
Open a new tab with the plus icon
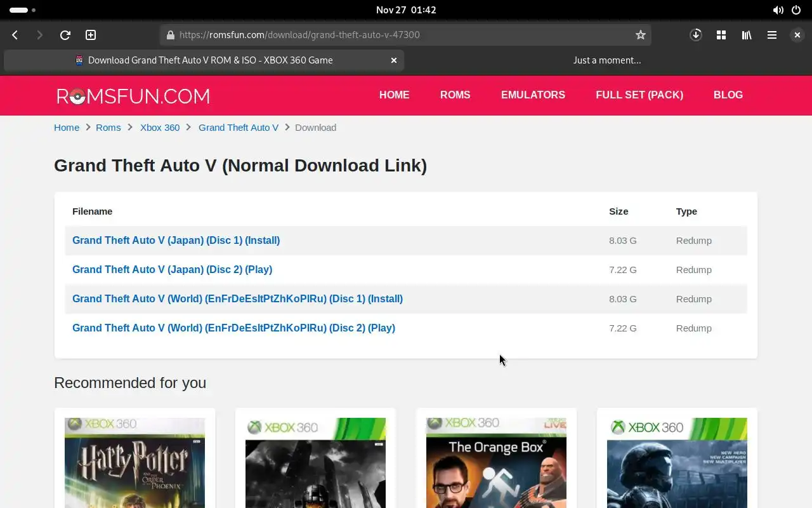tap(91, 35)
